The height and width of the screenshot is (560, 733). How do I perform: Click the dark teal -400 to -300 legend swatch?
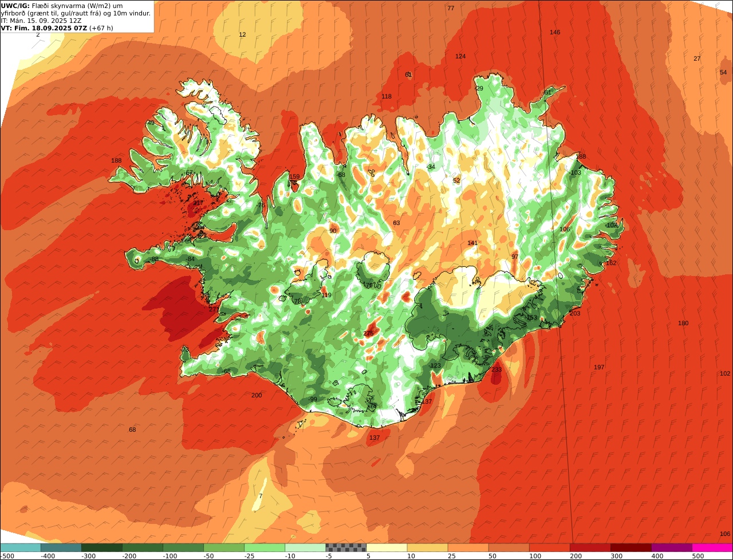pyautogui.click(x=61, y=547)
